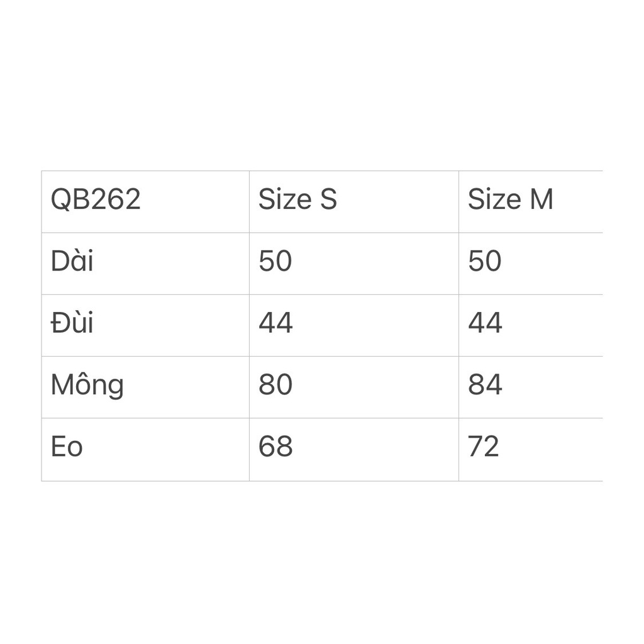Click the Dài value 50 under Size M

pos(485,262)
